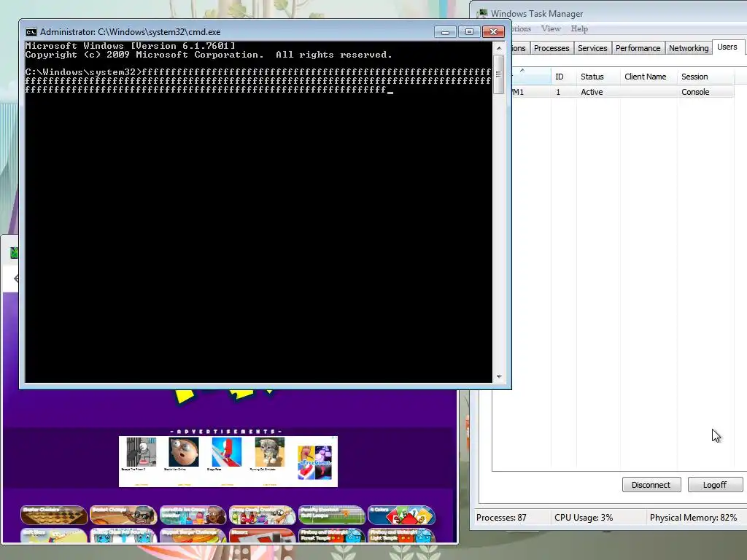This screenshot has width=747, height=560.
Task: Click the command prompt input line
Action: coord(258,80)
